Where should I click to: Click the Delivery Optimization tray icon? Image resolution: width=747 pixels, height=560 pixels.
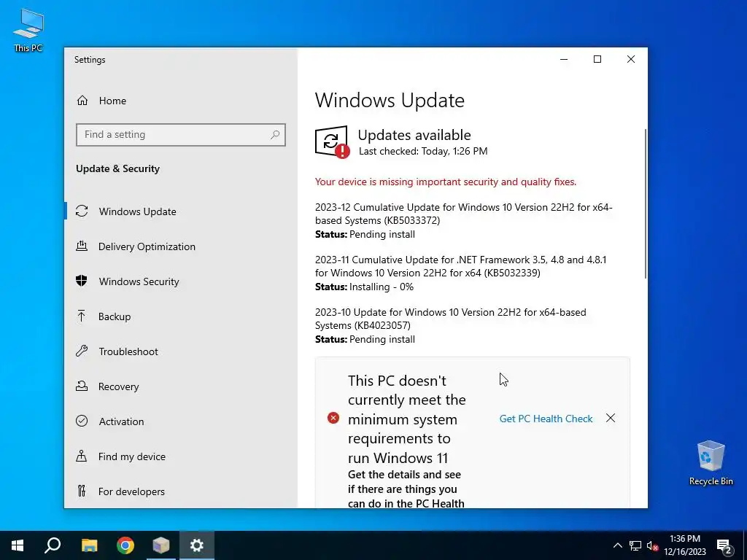point(82,246)
